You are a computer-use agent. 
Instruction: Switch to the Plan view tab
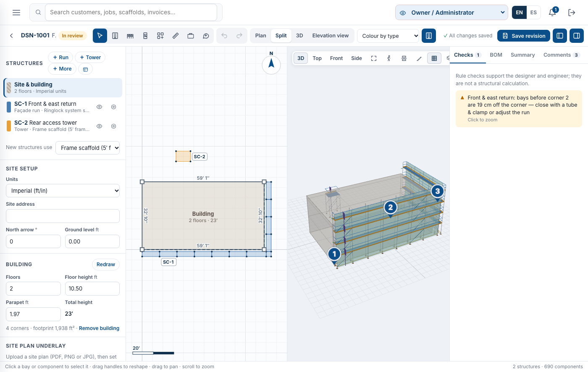point(261,36)
